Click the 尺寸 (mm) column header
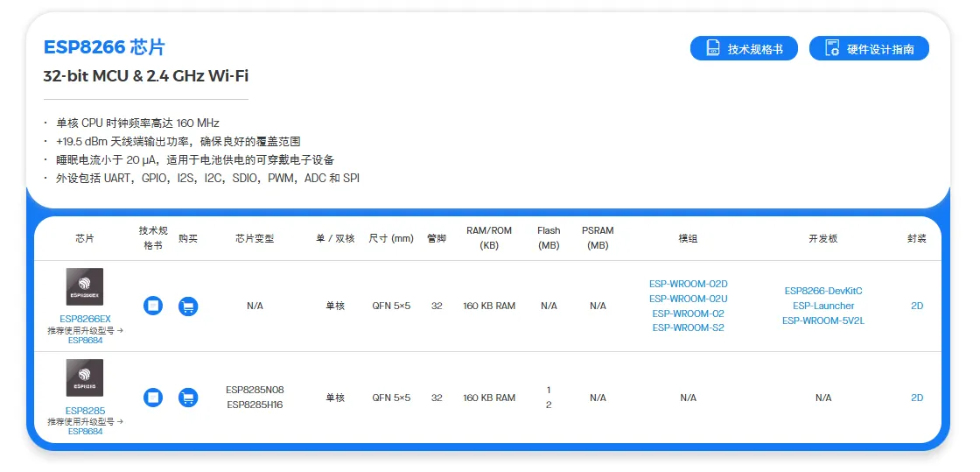The width and height of the screenshot is (980, 472). click(x=391, y=238)
